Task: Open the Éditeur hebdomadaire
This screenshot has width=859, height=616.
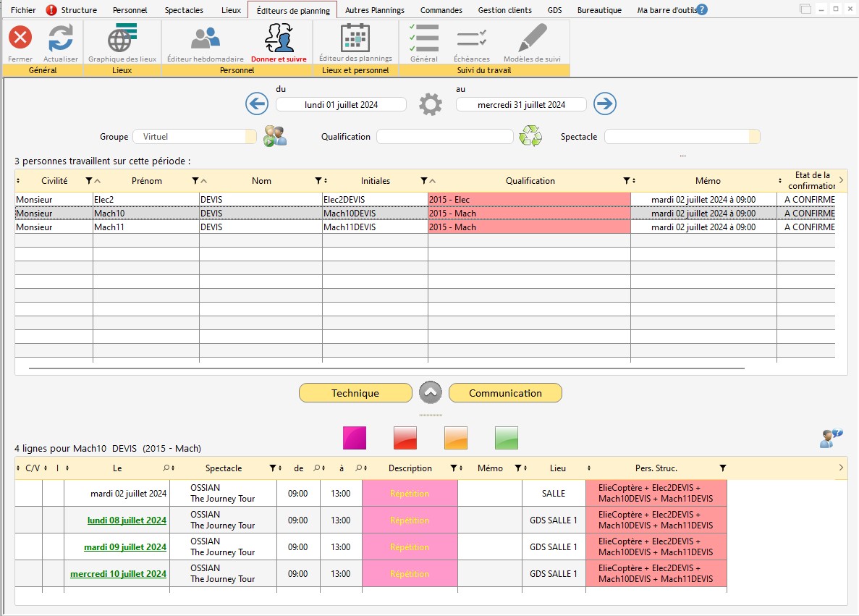Action: point(205,38)
